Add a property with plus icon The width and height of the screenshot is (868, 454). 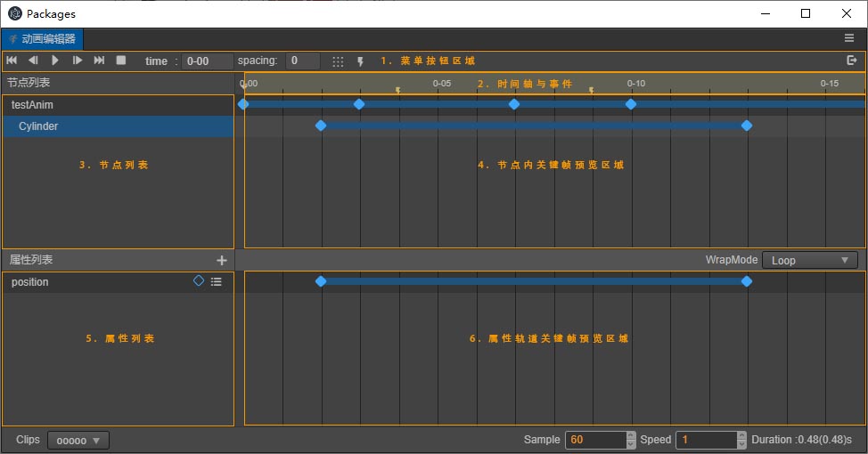click(x=221, y=260)
